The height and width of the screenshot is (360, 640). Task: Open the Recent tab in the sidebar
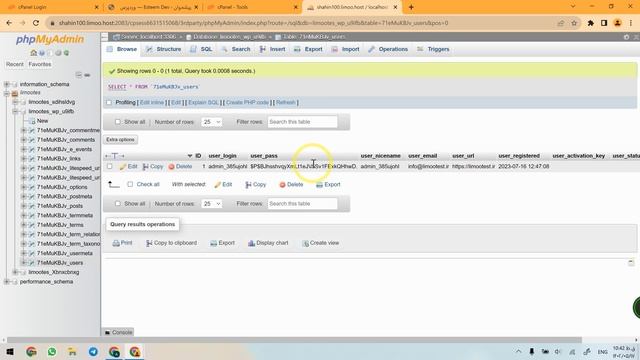click(15, 64)
